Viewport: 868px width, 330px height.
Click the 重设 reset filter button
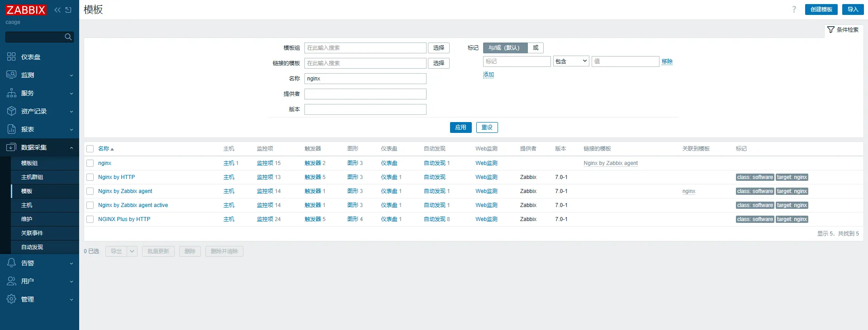[x=487, y=127]
